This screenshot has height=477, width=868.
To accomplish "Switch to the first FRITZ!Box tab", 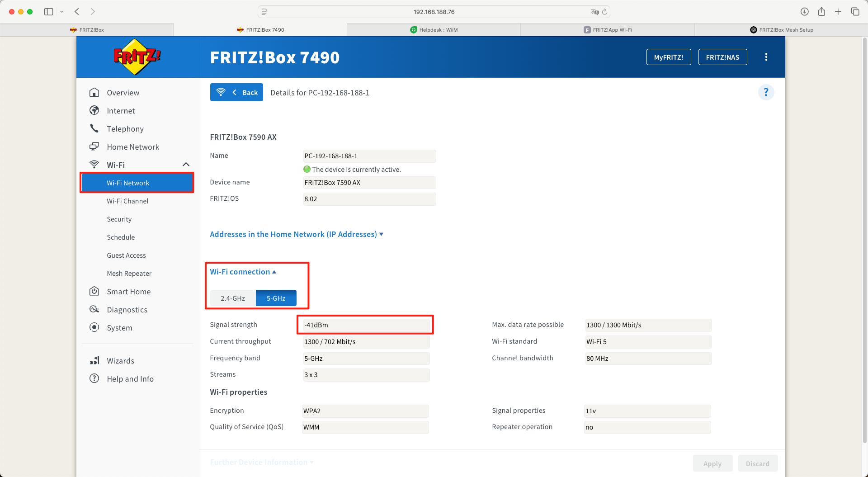I will pyautogui.click(x=87, y=30).
